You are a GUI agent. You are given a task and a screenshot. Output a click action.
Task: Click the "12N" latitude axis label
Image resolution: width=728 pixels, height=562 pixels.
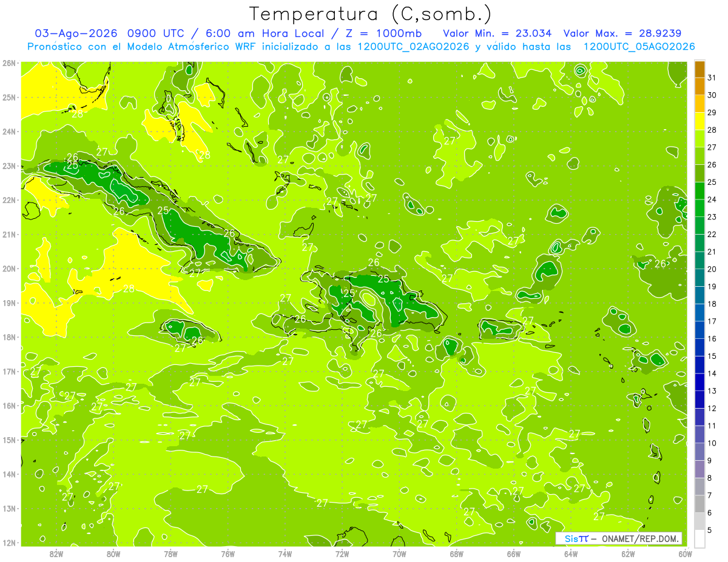pos(9,543)
